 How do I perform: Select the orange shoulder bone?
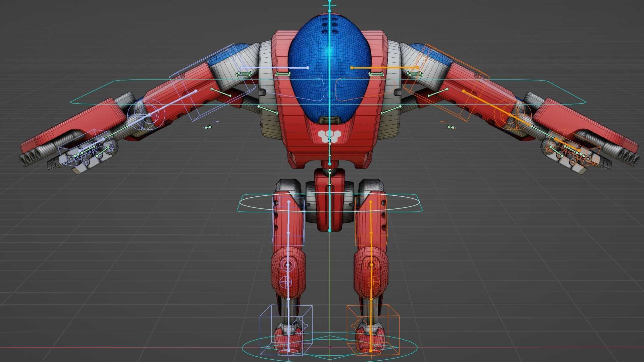coord(385,68)
